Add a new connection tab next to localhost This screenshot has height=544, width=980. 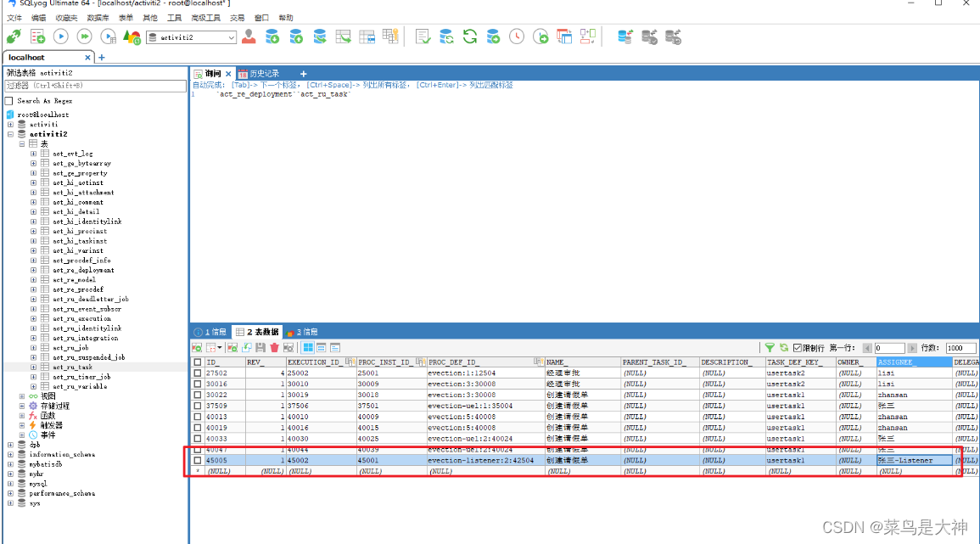tap(102, 58)
